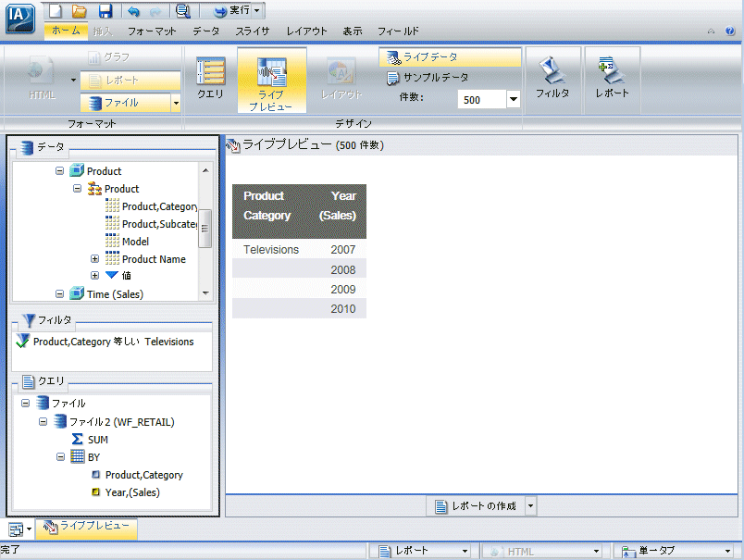Collapse the top-level Product cube node
744x560 pixels.
pos(59,171)
